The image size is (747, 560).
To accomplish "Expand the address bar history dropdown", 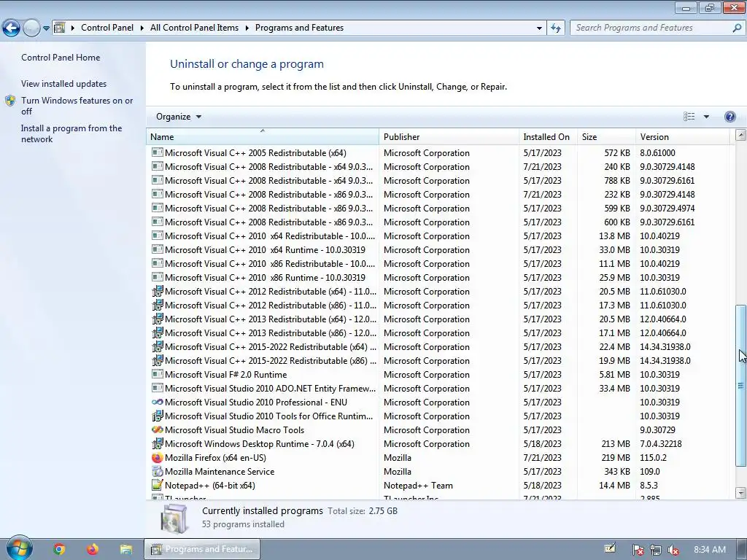I will click(539, 28).
